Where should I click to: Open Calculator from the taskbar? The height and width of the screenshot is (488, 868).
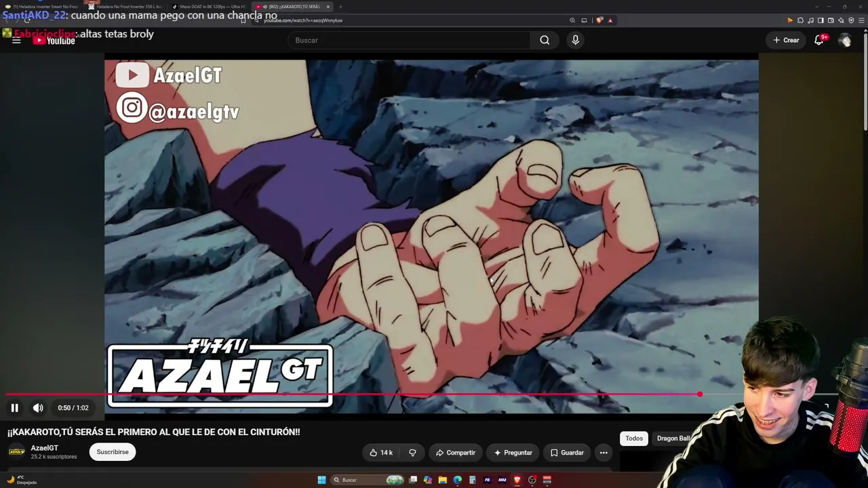click(472, 480)
